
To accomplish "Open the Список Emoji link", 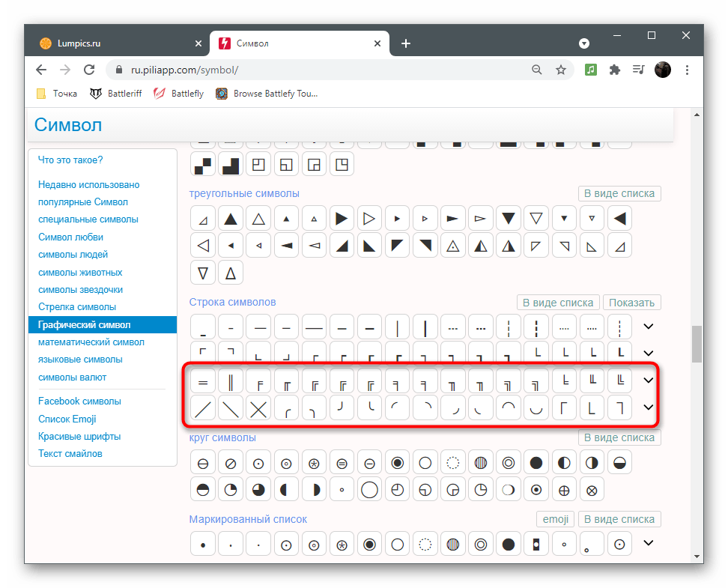I will coord(67,419).
